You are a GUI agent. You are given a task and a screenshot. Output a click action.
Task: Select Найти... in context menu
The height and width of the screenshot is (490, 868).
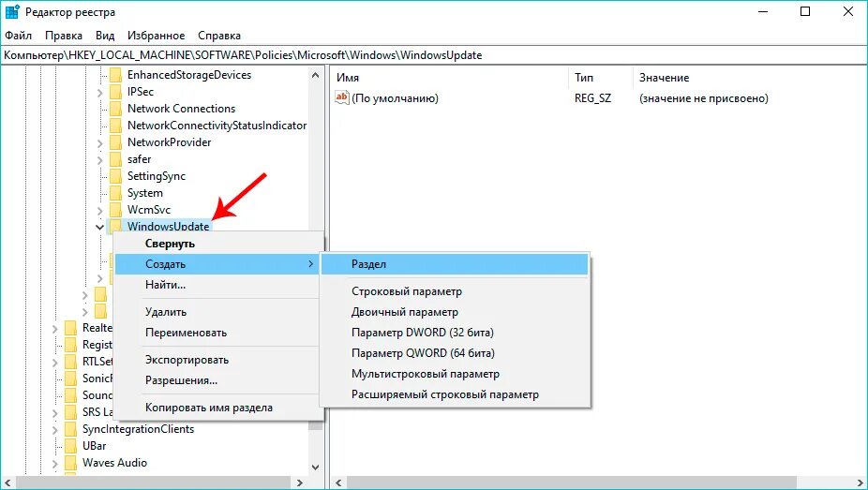click(x=217, y=285)
